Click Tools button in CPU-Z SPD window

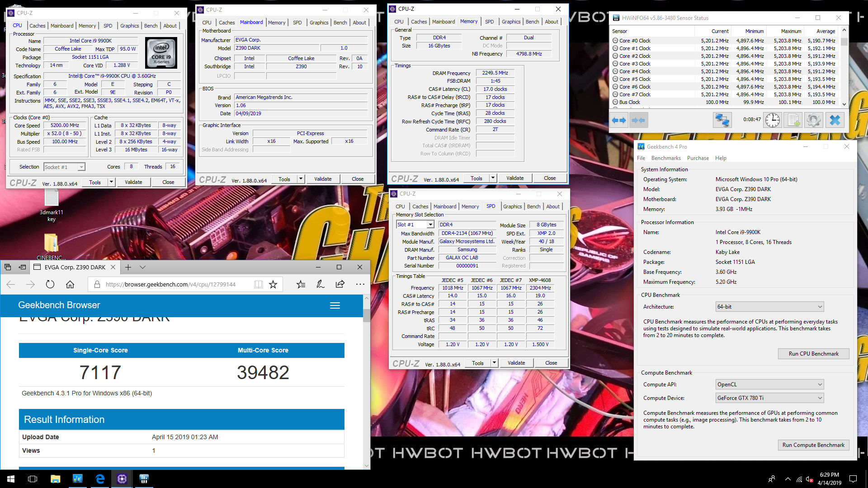[478, 363]
